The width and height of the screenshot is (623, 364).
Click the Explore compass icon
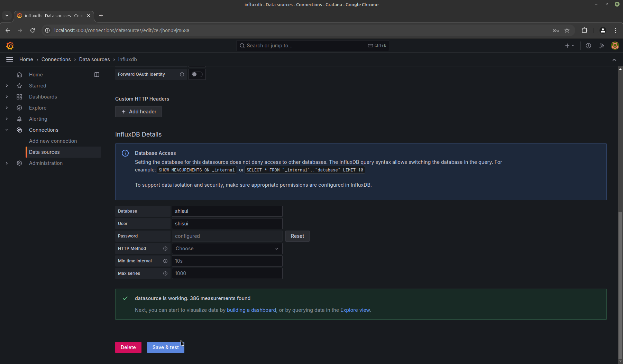click(x=19, y=108)
